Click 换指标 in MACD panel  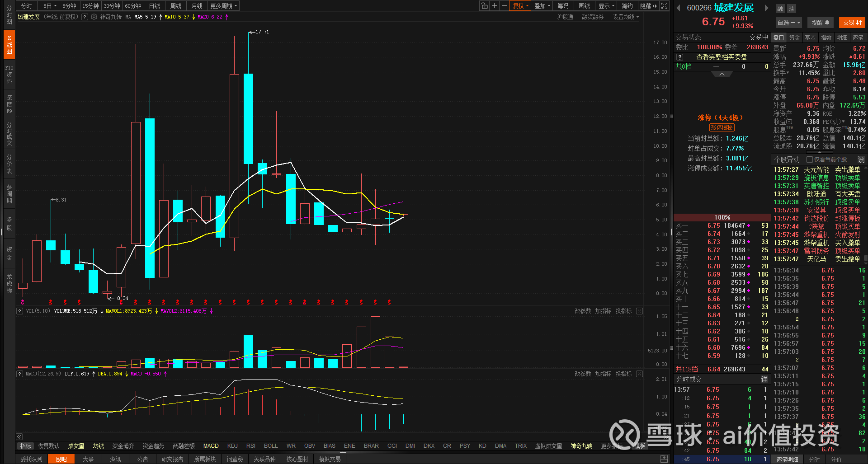[623, 374]
